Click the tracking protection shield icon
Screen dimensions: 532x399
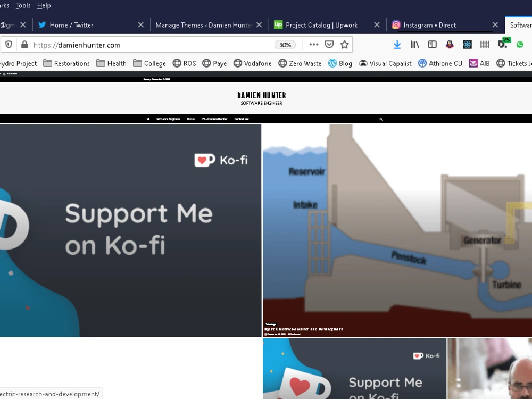click(x=9, y=45)
